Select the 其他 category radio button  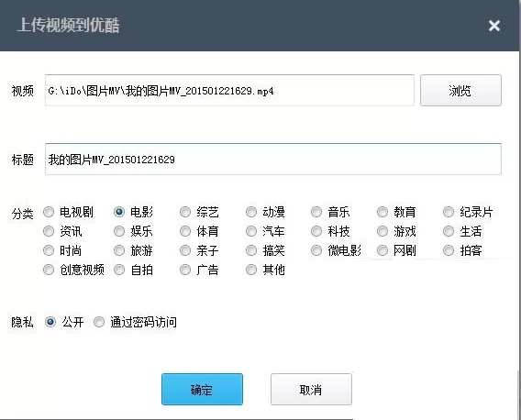point(251,270)
